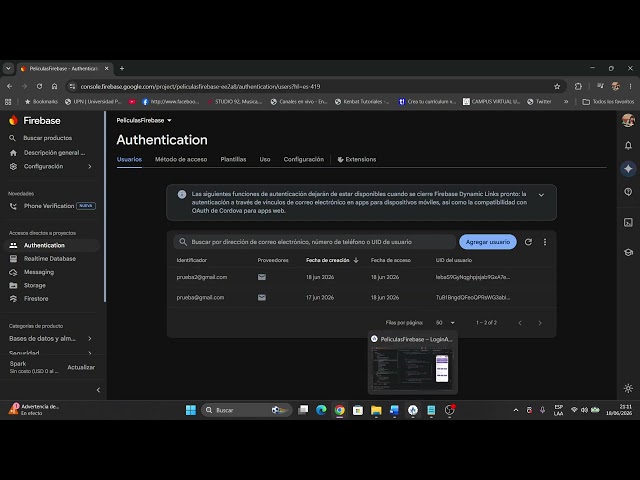640x480 pixels.
Task: Open File Explorer from taskbar
Action: coord(376,410)
